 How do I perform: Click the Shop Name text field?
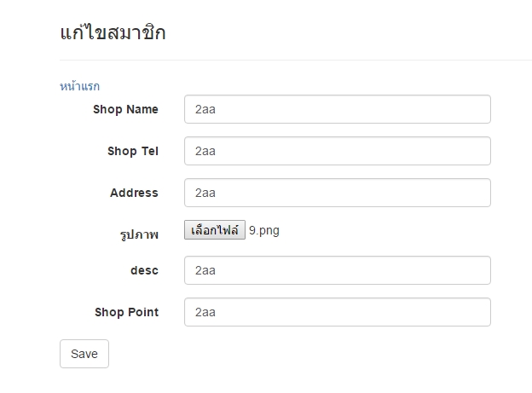click(x=337, y=109)
